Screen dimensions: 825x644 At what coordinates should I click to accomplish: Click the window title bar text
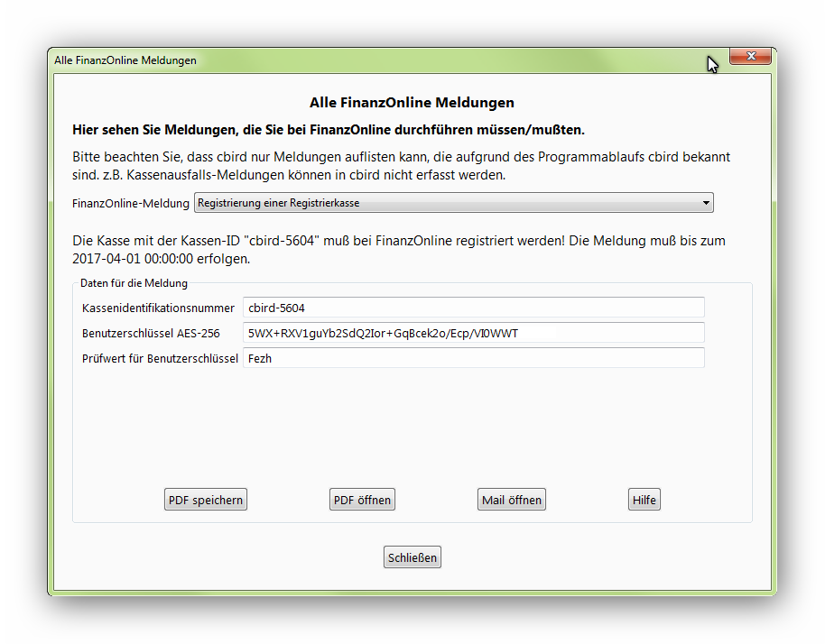(125, 60)
